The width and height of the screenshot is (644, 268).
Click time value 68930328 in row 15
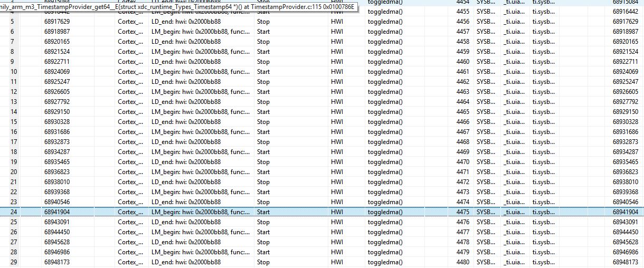(57, 122)
